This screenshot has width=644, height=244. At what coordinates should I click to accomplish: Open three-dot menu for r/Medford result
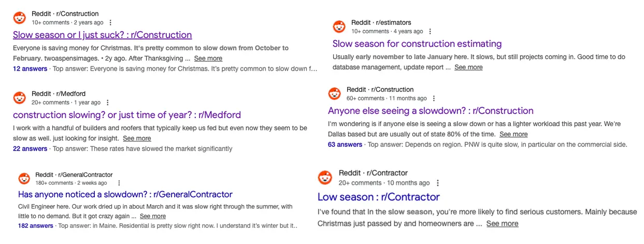point(107,102)
